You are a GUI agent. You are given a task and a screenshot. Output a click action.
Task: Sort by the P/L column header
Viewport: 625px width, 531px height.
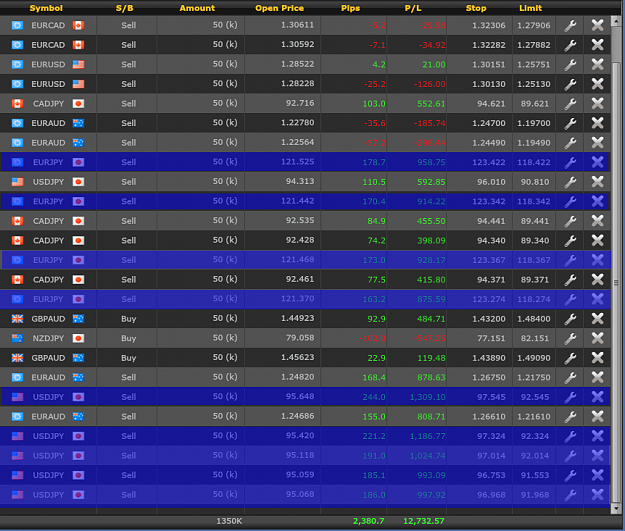point(413,8)
